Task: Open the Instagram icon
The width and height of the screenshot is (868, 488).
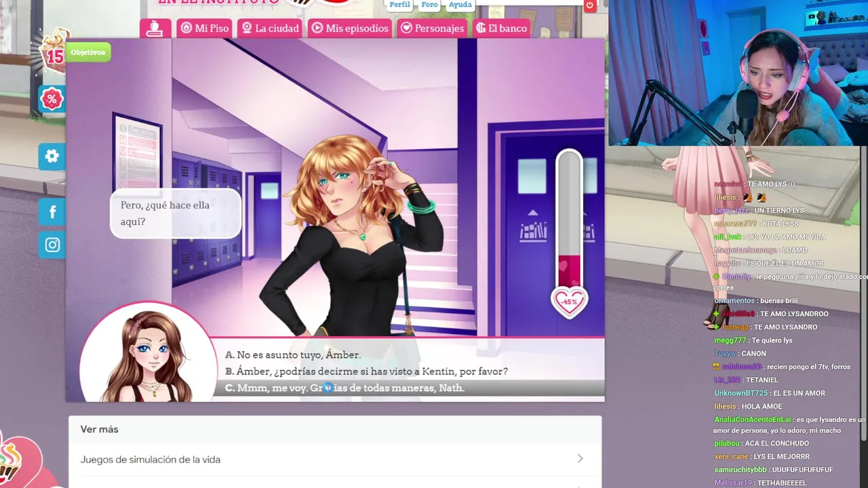Action: point(52,245)
